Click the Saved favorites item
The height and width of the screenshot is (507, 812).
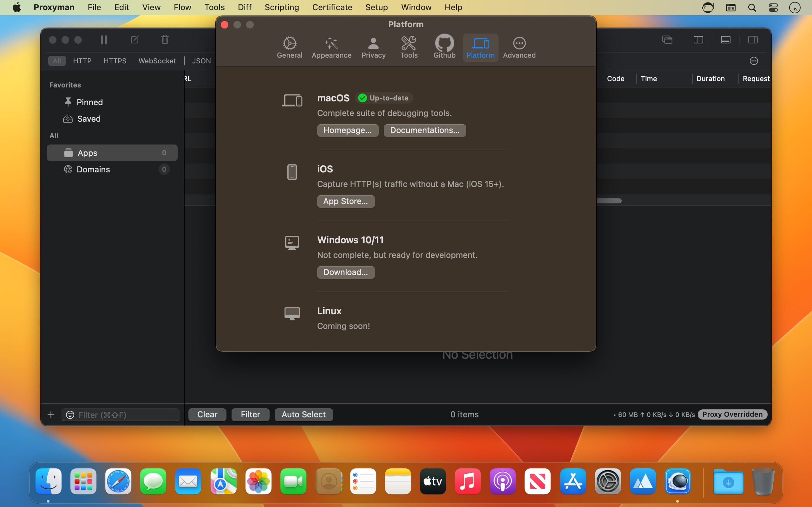89,118
